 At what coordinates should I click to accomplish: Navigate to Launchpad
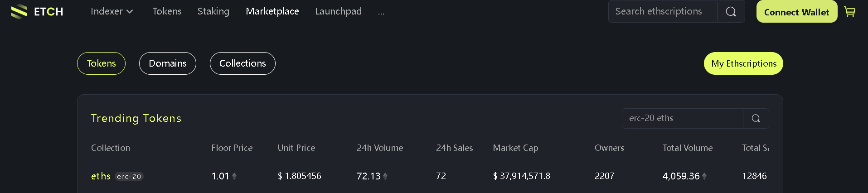pos(338,11)
